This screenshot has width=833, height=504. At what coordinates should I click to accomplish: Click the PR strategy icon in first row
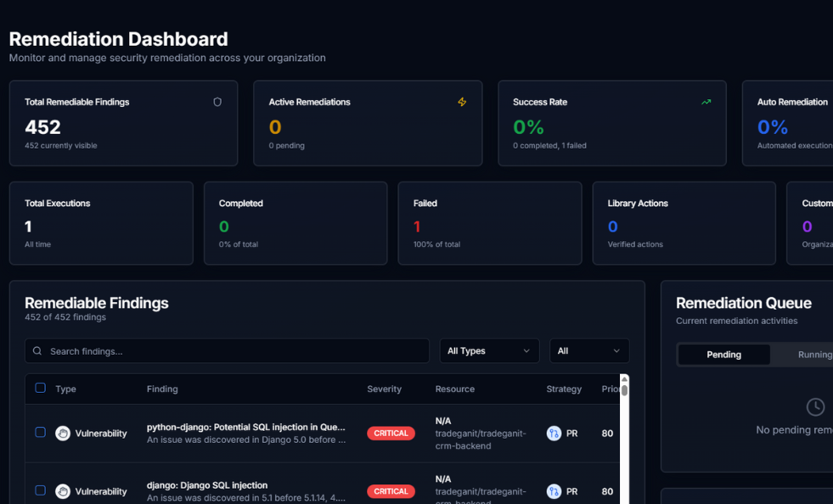554,434
